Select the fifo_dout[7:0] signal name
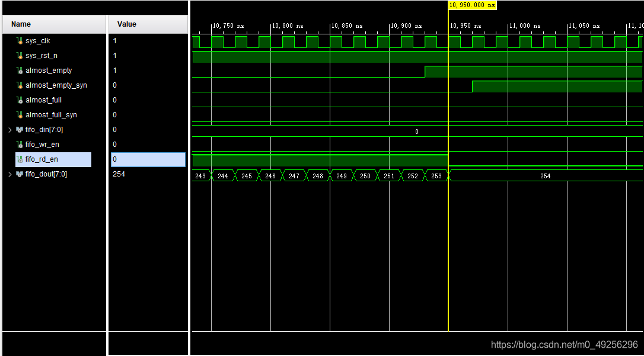This screenshot has width=644, height=356. coord(46,174)
